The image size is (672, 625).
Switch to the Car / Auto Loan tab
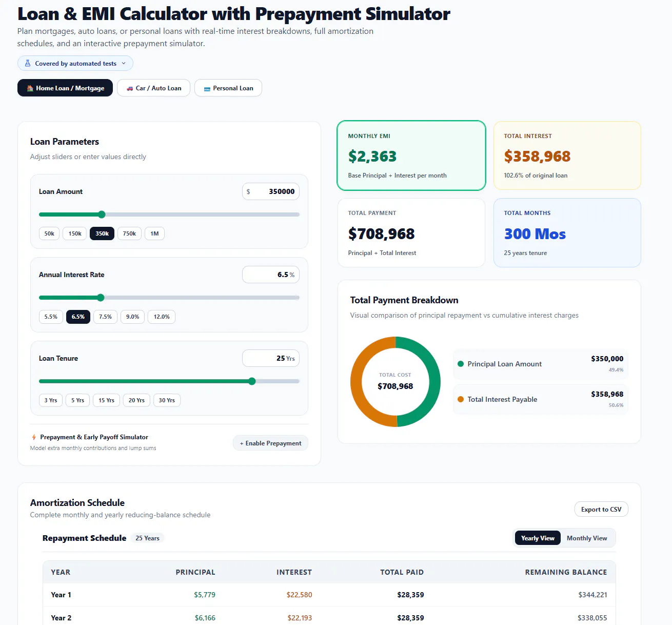(153, 88)
